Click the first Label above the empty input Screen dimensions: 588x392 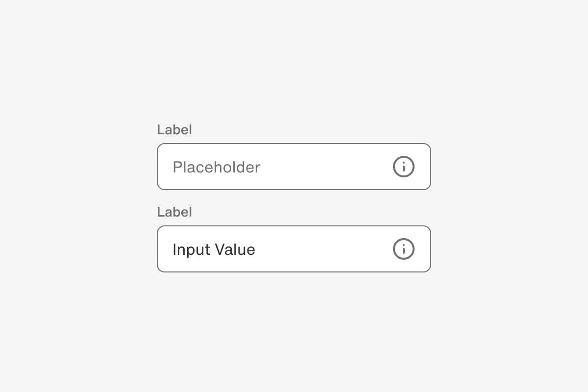(174, 129)
